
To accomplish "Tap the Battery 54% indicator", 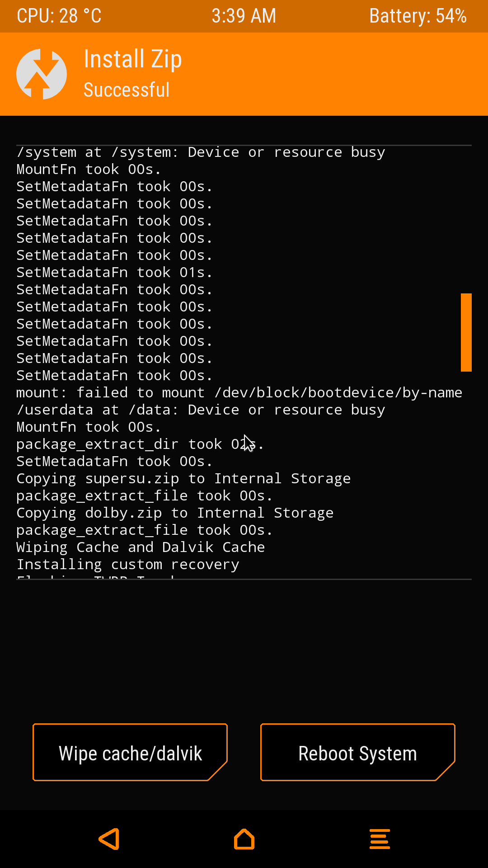I will pos(418,16).
